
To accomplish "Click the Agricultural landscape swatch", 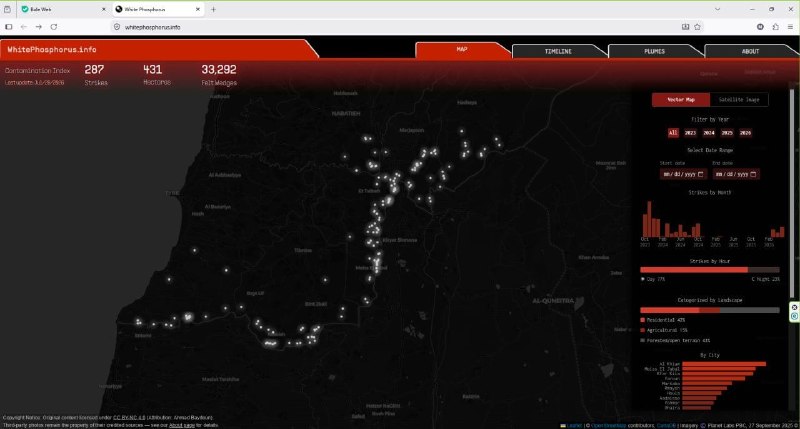I will pyautogui.click(x=642, y=330).
